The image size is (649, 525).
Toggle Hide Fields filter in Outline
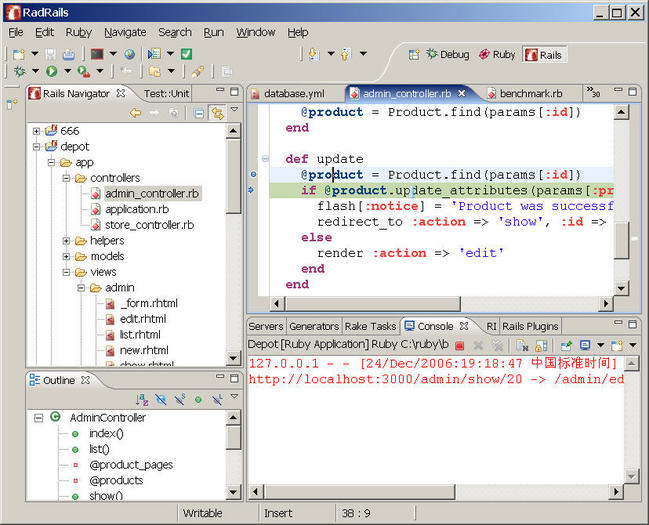coord(161,399)
